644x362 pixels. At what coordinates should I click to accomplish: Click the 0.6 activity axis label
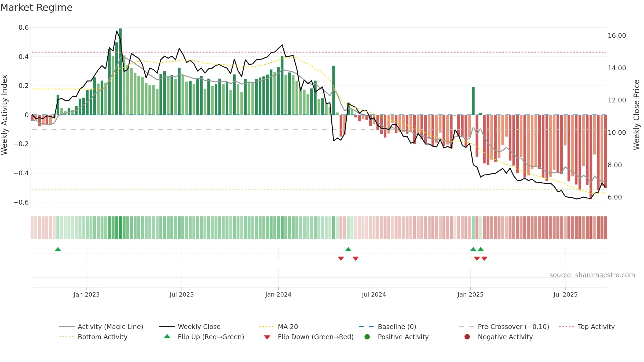24,28
